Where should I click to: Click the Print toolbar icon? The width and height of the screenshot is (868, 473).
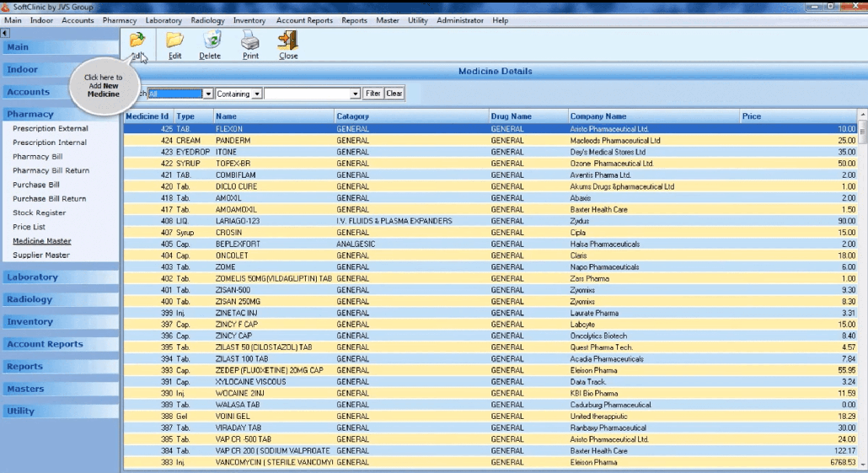[x=250, y=40]
